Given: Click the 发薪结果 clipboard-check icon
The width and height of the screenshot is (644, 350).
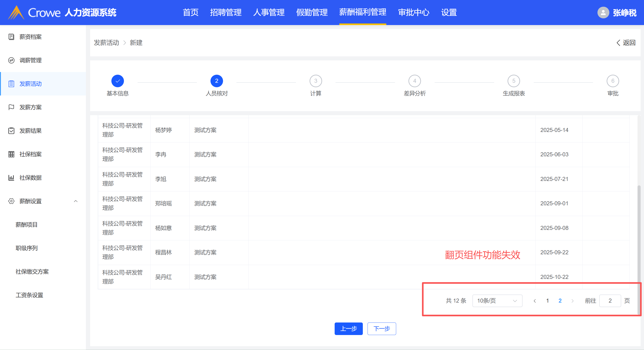Looking at the screenshot, I should click(x=11, y=131).
